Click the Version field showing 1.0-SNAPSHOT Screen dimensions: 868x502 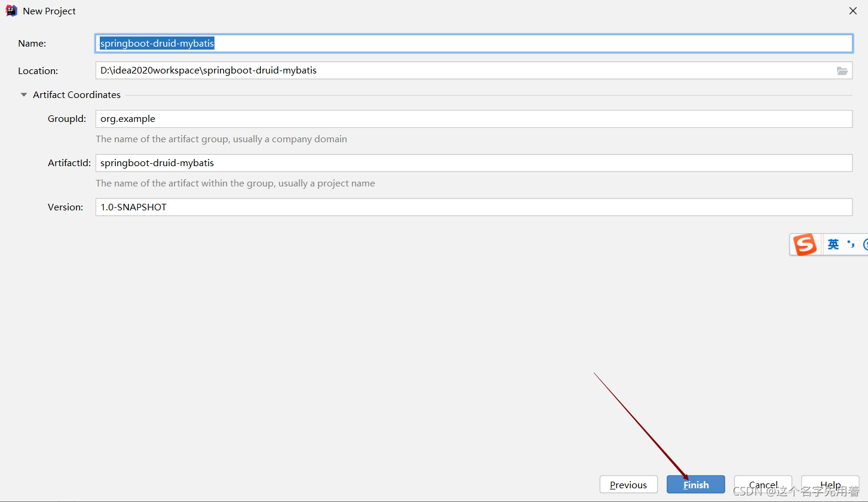474,207
